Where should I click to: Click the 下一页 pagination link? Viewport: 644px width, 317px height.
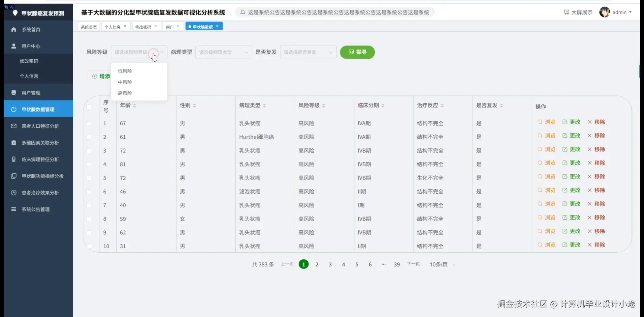(x=413, y=264)
